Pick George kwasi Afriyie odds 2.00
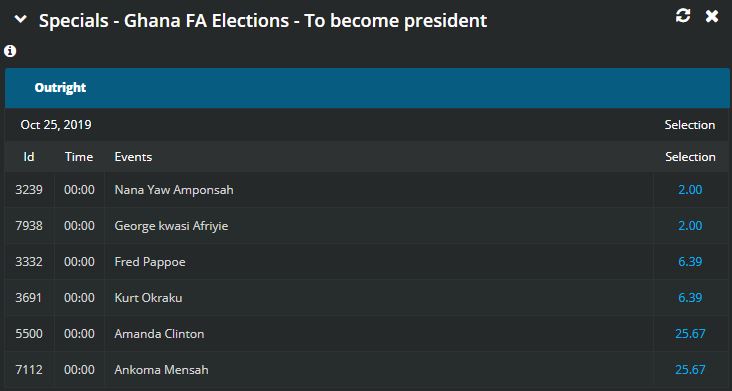Screen dimensions: 732x391 [690, 226]
